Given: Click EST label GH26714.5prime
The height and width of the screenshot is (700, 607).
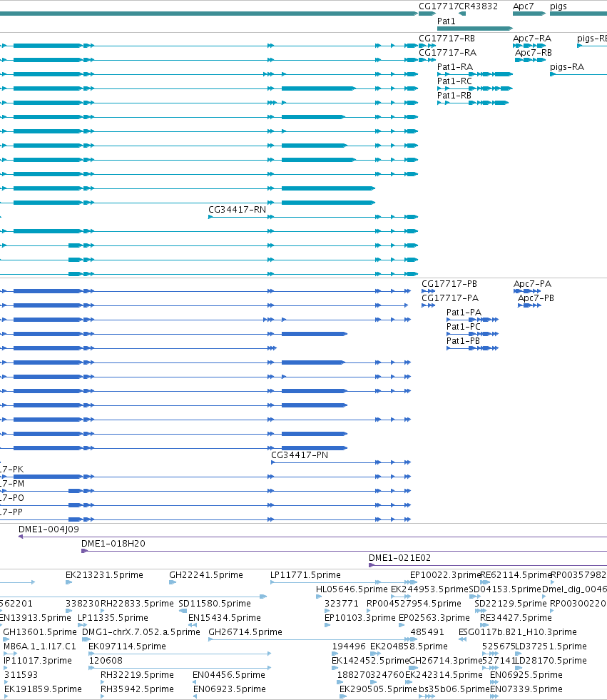Looking at the screenshot, I should click(x=245, y=632).
